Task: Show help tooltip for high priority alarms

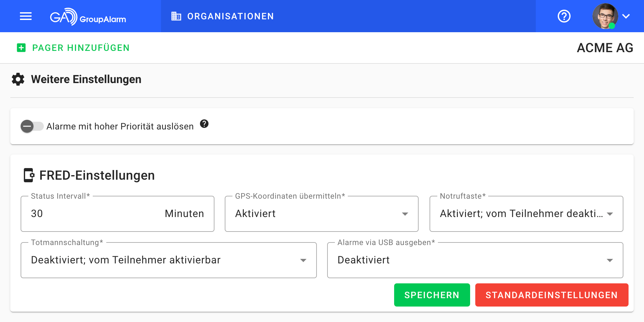Action: click(x=204, y=124)
